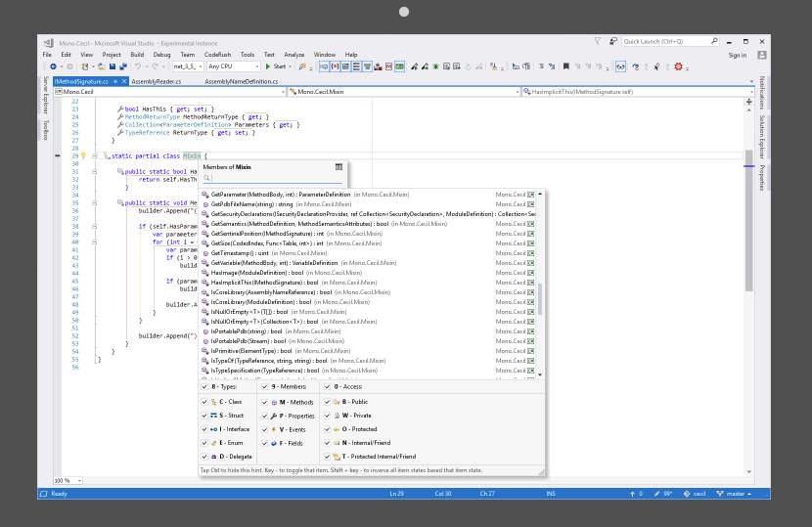Switch to the AssemblyReader.cs tab

(156, 81)
